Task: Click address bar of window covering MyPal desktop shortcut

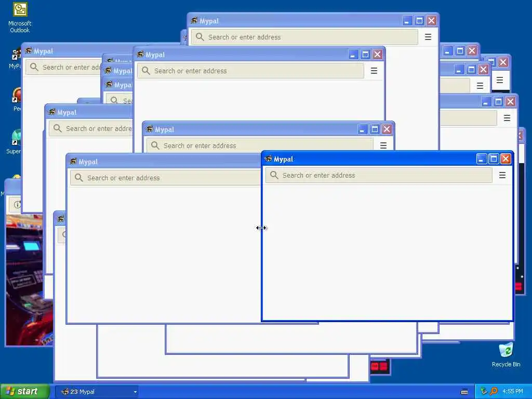Action: [63, 67]
